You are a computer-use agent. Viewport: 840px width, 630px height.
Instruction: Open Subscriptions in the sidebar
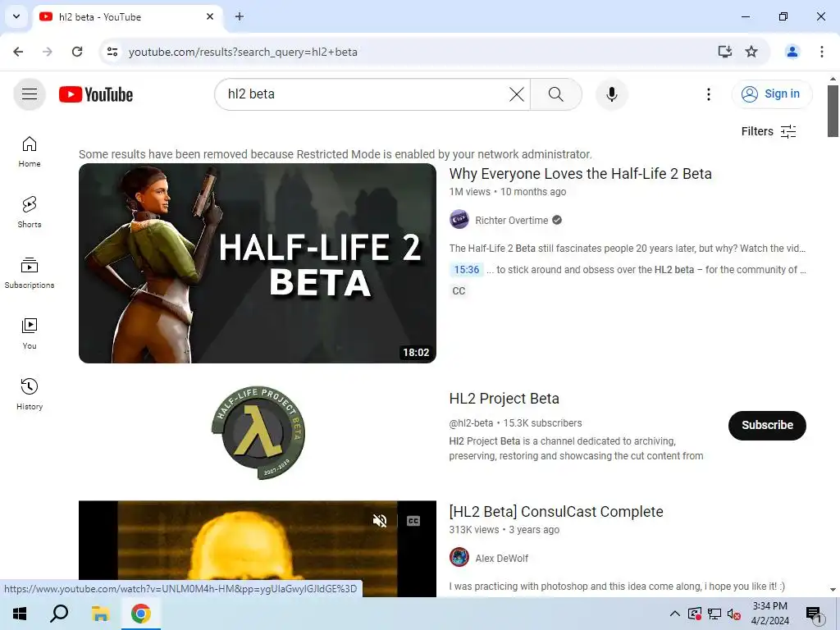[30, 272]
